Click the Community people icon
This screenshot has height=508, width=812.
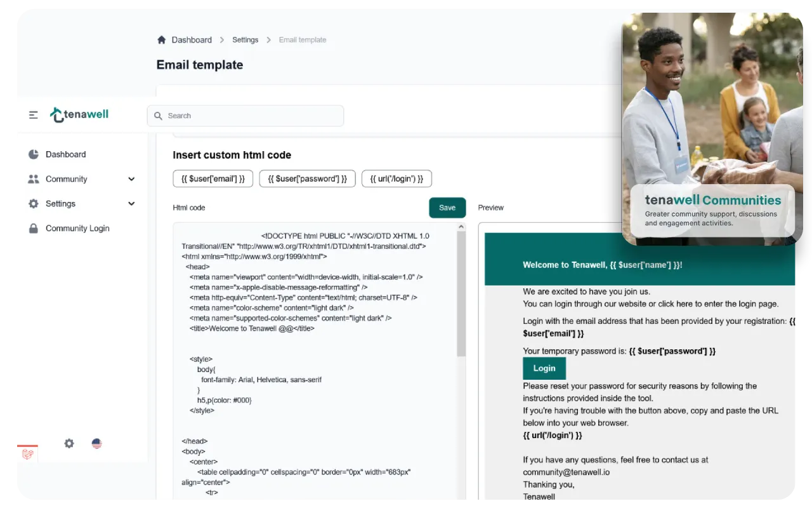34,179
